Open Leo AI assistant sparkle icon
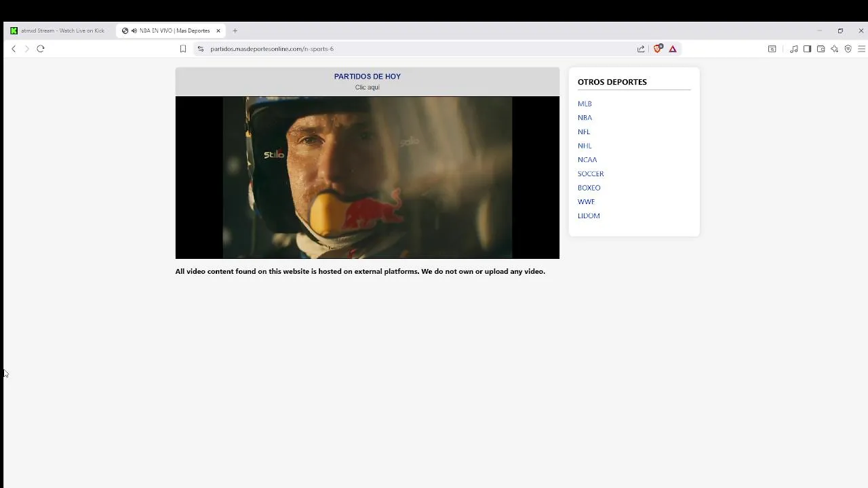 click(x=834, y=49)
